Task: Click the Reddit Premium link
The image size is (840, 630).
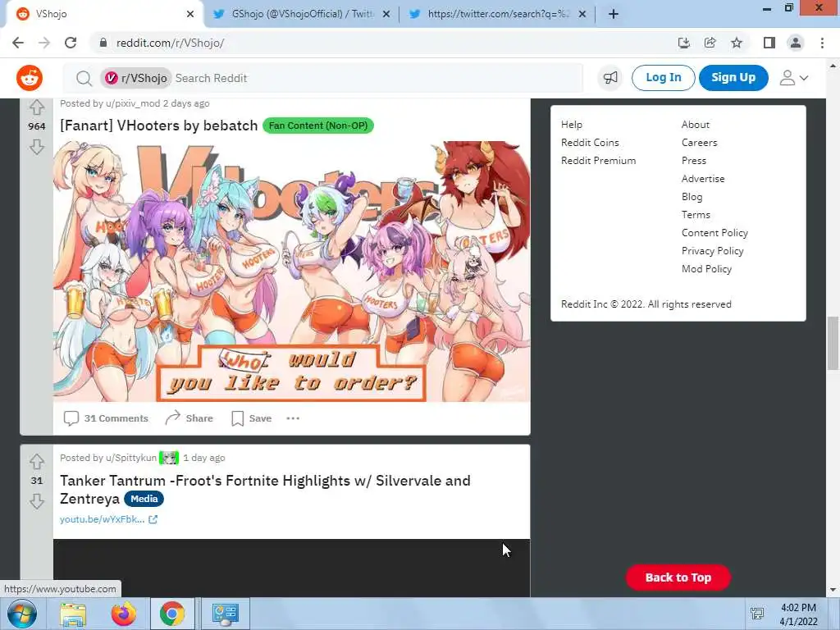Action: coord(598,161)
